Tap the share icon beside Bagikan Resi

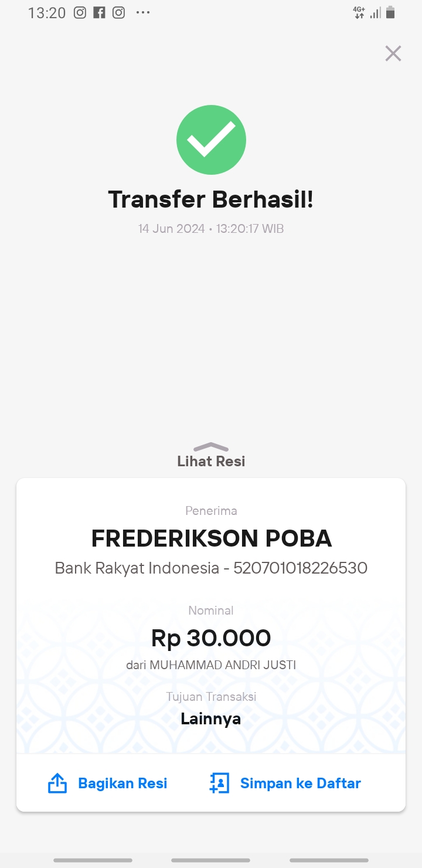[57, 784]
